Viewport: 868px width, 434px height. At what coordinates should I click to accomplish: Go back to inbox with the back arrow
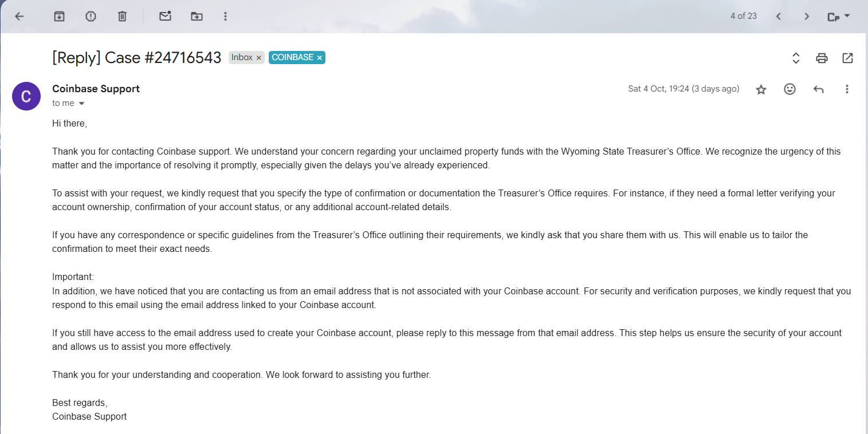click(19, 17)
